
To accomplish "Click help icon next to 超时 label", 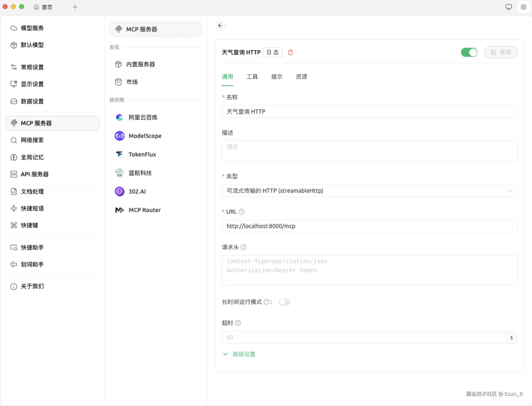I will (x=238, y=323).
